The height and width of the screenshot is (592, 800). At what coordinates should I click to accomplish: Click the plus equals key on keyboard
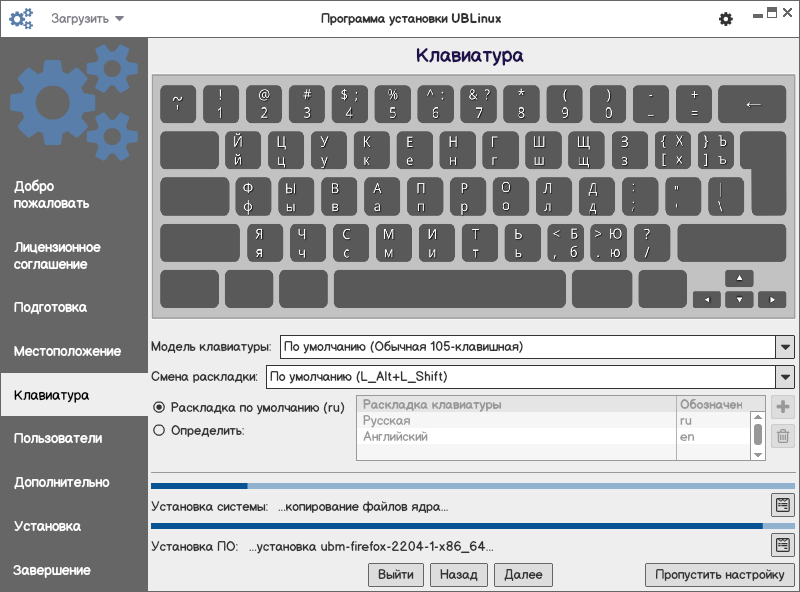[x=694, y=104]
